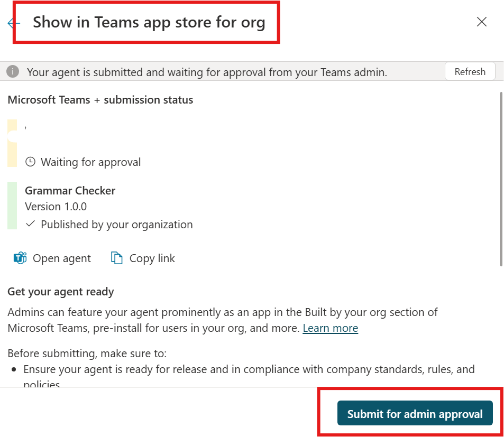Click the checkmark beside Published by your organization
Screen dimensions: 504x437
click(30, 224)
